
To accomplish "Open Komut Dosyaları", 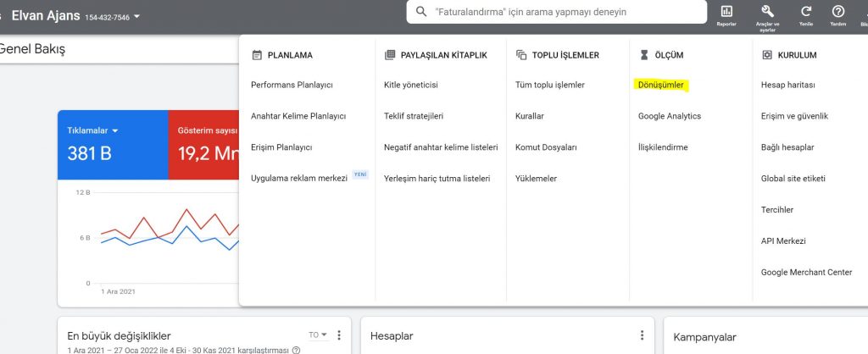I will (x=546, y=147).
